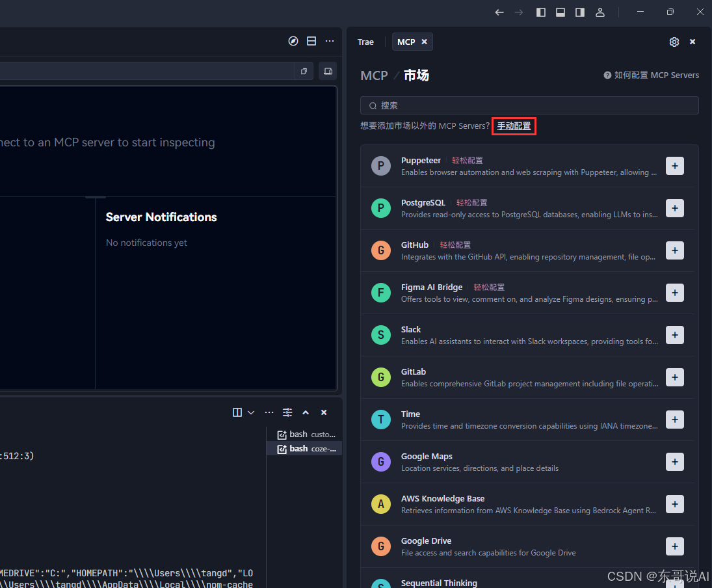
Task: Open settings gear in the Trae panel
Action: coord(674,42)
